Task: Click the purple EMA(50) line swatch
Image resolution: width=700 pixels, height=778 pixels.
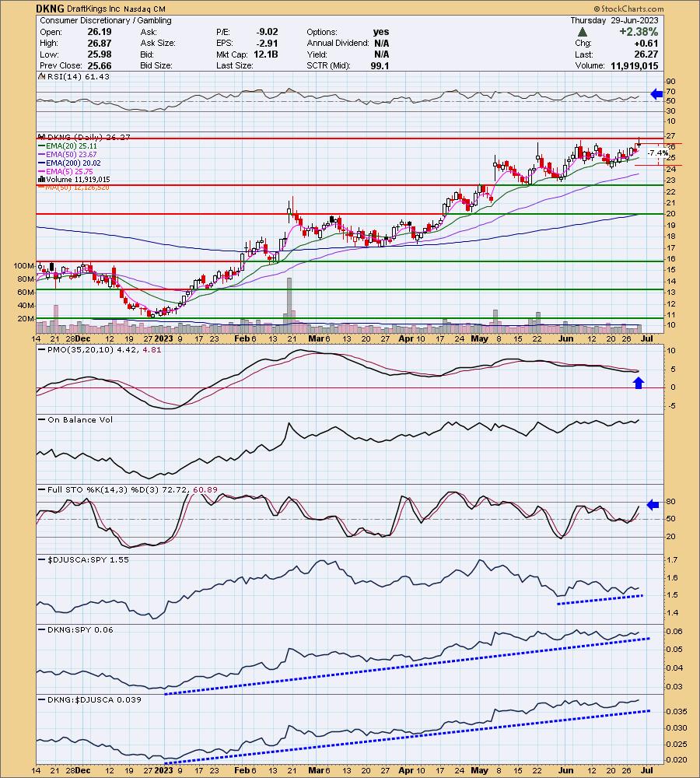Action: coord(42,154)
